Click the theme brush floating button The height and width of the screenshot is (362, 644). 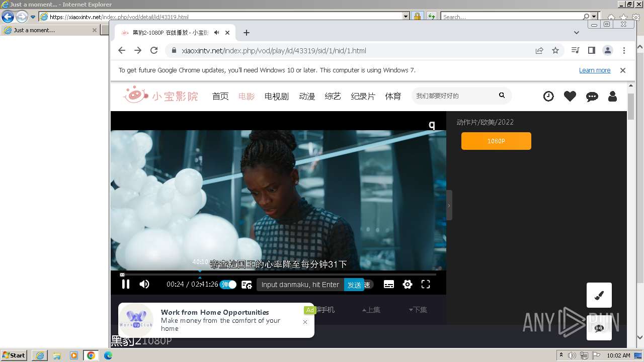tap(599, 295)
